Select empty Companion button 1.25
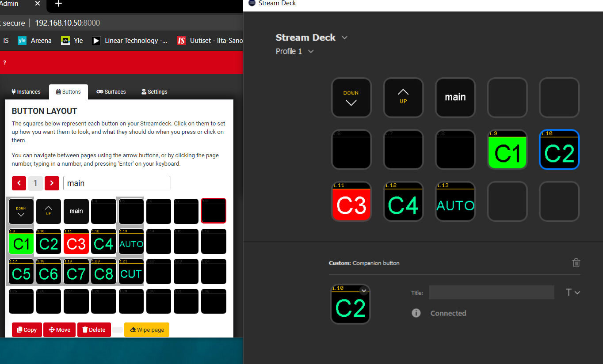Viewport: 603px width, 364px height. pyautogui.click(x=21, y=301)
